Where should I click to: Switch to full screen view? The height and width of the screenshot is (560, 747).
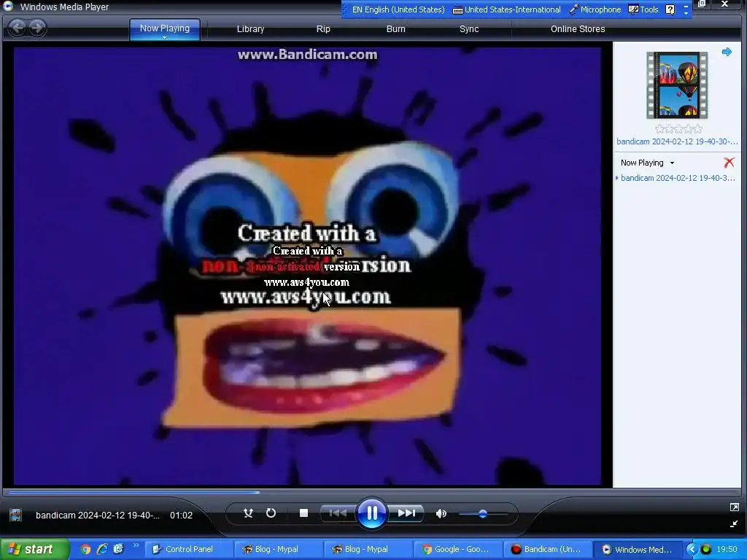[x=734, y=507]
